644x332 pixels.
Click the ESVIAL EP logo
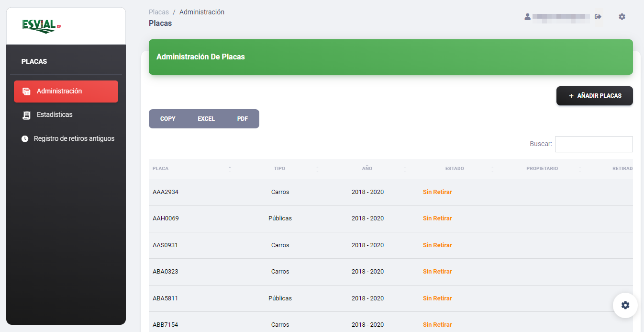tap(42, 26)
